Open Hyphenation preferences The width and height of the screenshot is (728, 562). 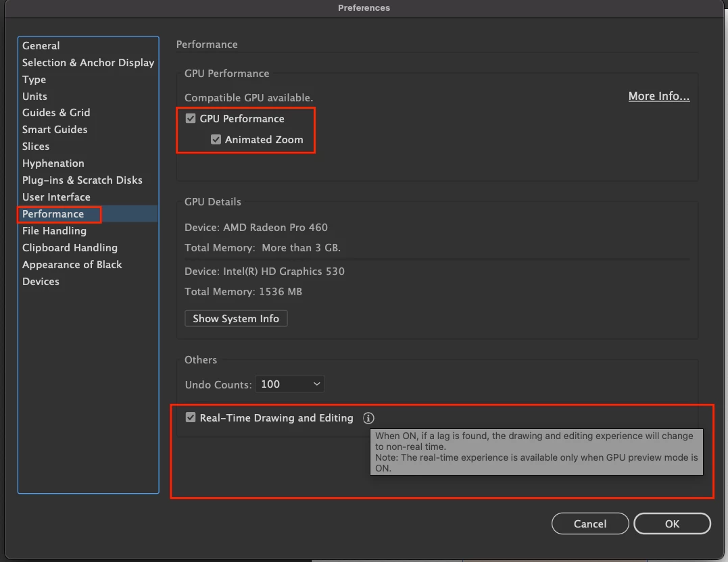click(x=89, y=163)
